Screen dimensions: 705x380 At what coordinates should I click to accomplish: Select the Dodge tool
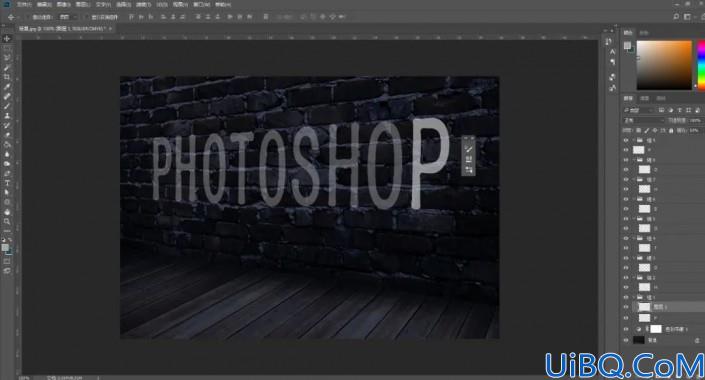pos(7,164)
